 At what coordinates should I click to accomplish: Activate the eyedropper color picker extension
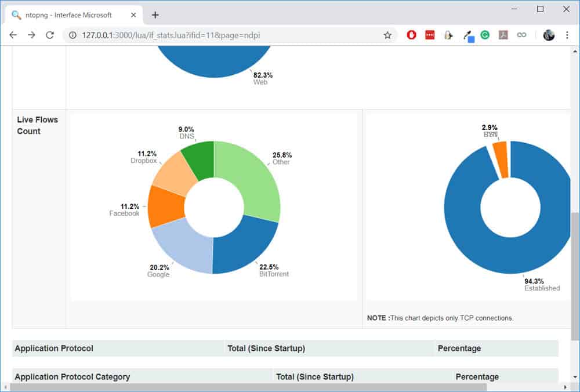pyautogui.click(x=468, y=36)
